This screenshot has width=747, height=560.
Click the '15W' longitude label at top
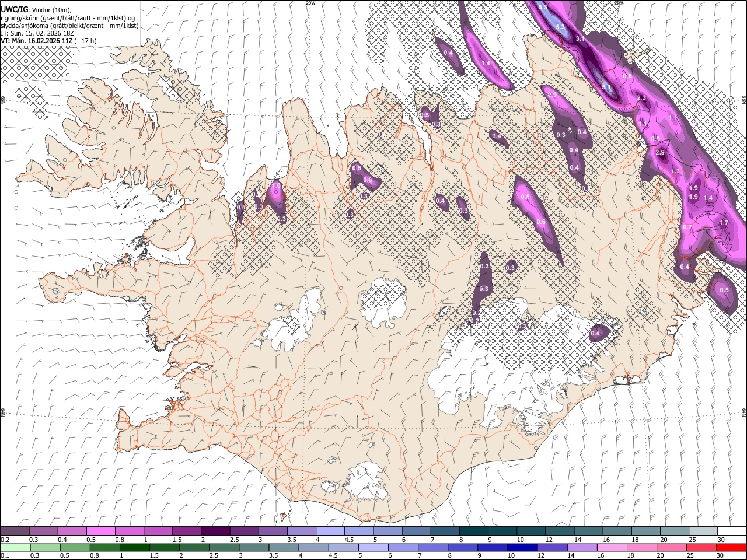click(619, 3)
